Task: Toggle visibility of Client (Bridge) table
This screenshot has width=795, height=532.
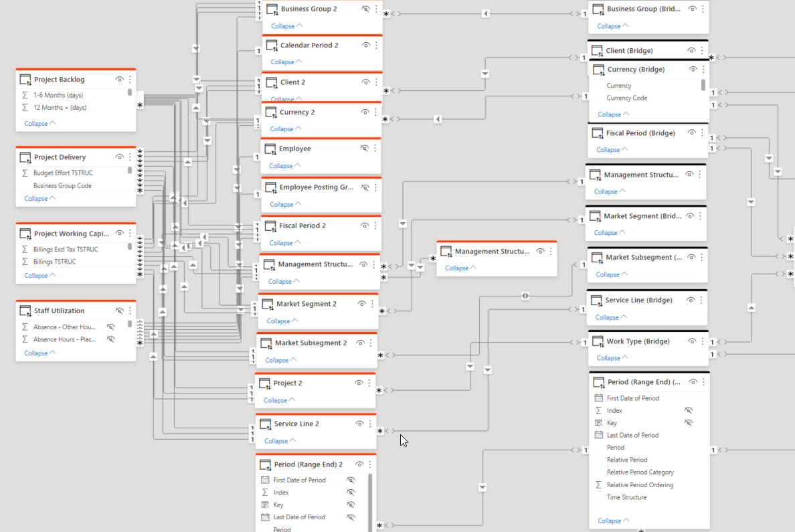Action: click(x=691, y=51)
